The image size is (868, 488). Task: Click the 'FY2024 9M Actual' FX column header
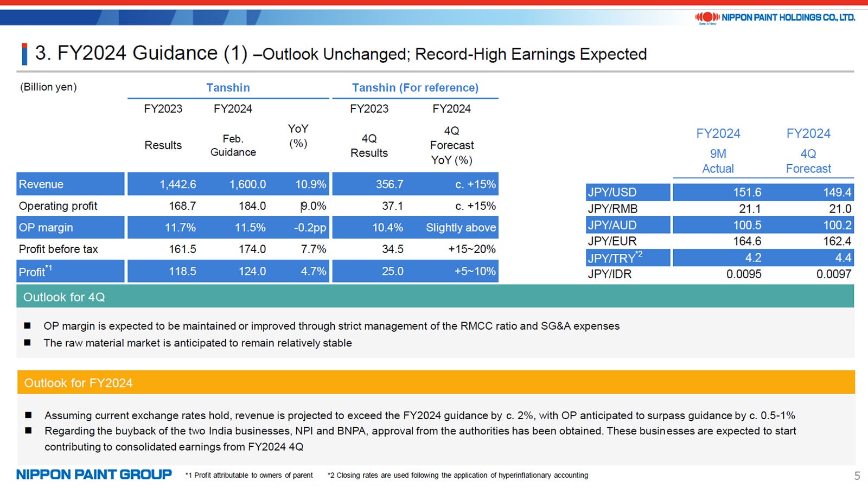718,151
